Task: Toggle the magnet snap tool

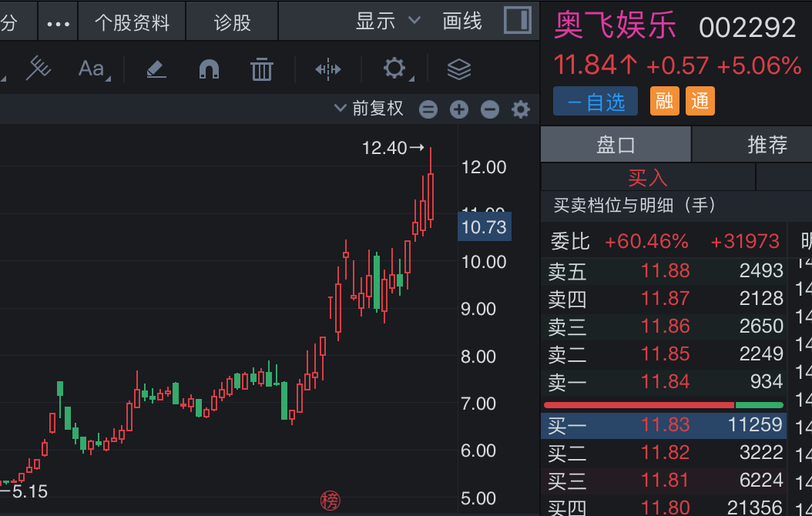Action: (x=209, y=69)
